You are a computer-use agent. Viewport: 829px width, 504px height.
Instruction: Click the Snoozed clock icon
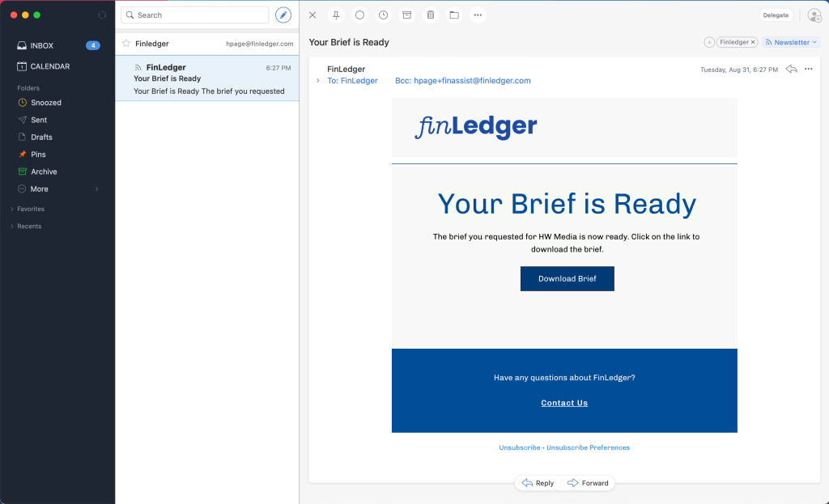tap(22, 103)
